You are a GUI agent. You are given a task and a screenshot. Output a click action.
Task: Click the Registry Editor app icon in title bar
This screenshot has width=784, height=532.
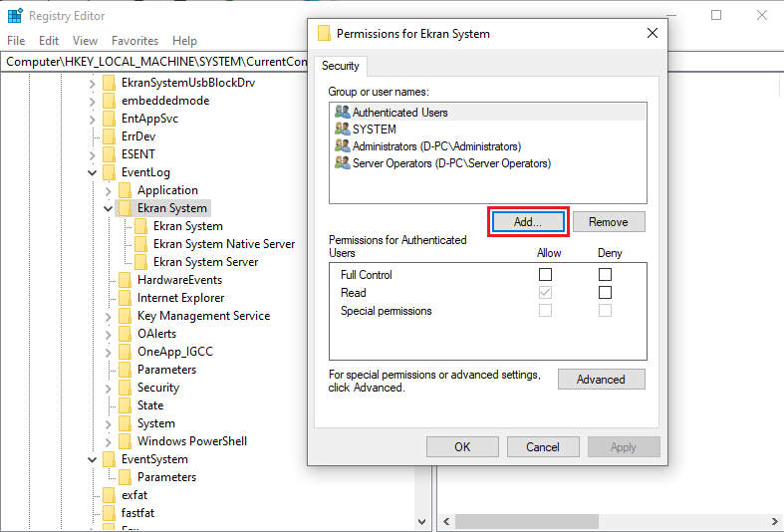(x=15, y=16)
